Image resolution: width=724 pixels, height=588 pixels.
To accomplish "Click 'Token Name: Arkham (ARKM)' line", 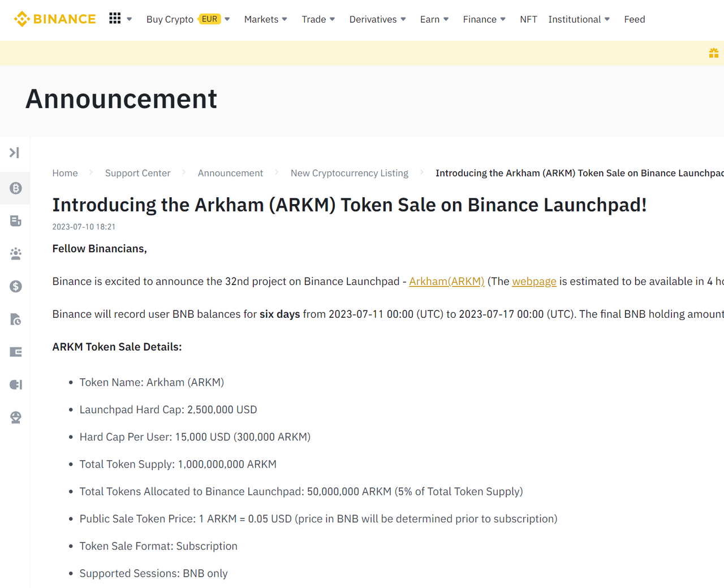I will point(152,383).
